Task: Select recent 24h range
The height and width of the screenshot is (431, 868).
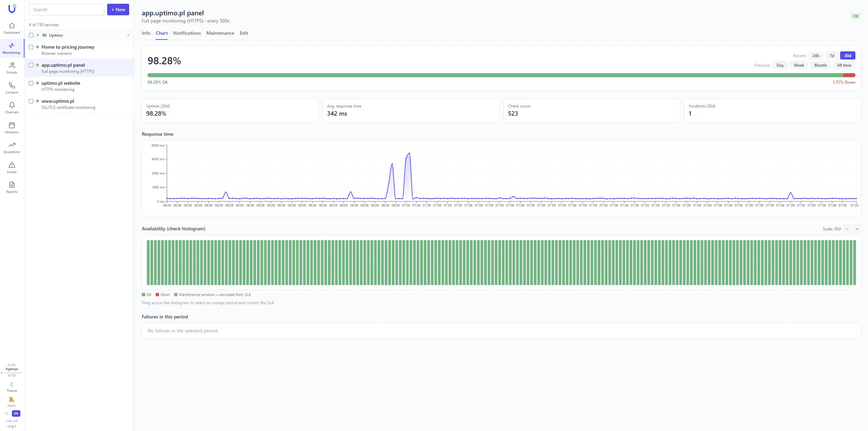Action: pos(816,56)
